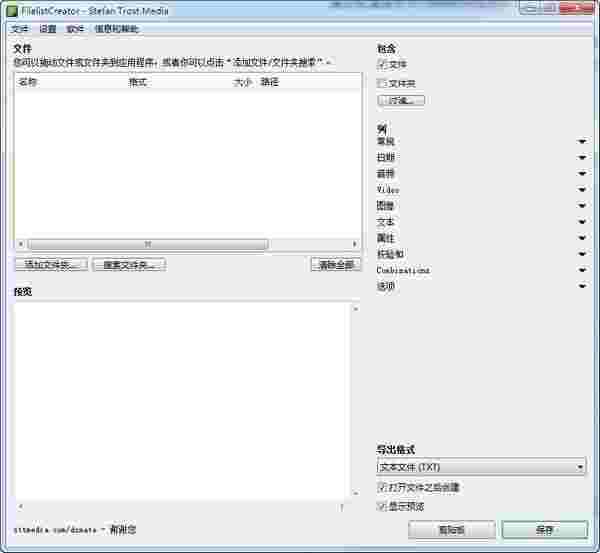
Task: Open the 文件 menu
Action: point(20,29)
